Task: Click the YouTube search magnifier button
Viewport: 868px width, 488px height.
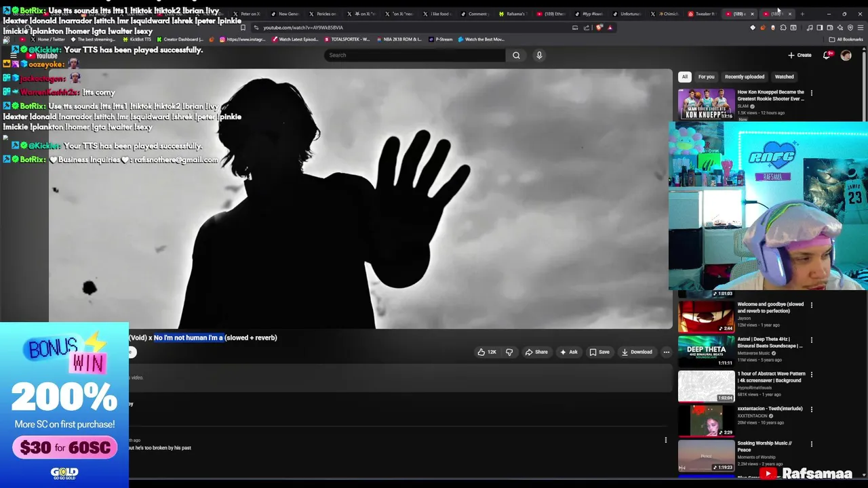Action: pos(516,56)
